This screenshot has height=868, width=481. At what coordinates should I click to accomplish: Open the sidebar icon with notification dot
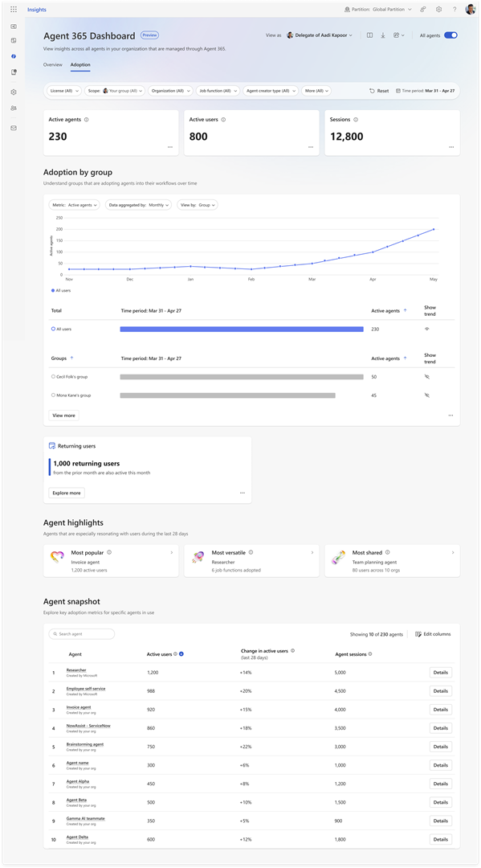(x=14, y=72)
